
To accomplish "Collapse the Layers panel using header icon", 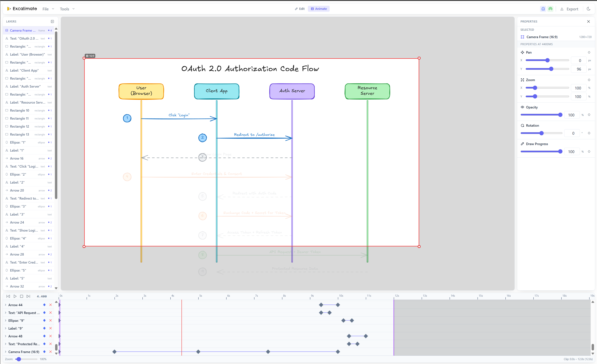I will click(52, 22).
